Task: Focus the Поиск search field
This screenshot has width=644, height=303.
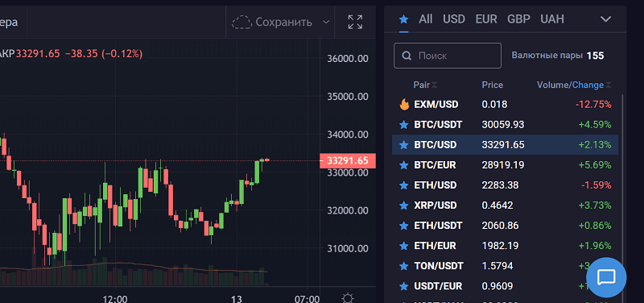Action: tap(448, 56)
